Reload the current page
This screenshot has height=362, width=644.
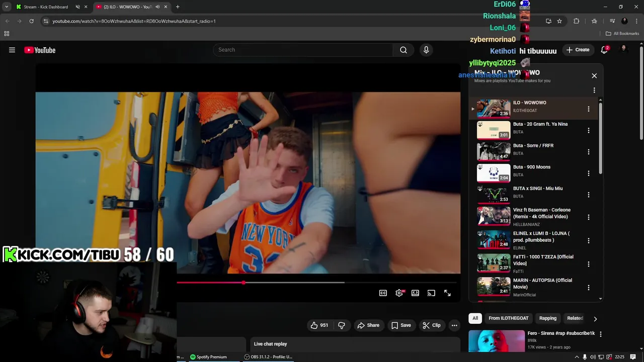click(31, 21)
